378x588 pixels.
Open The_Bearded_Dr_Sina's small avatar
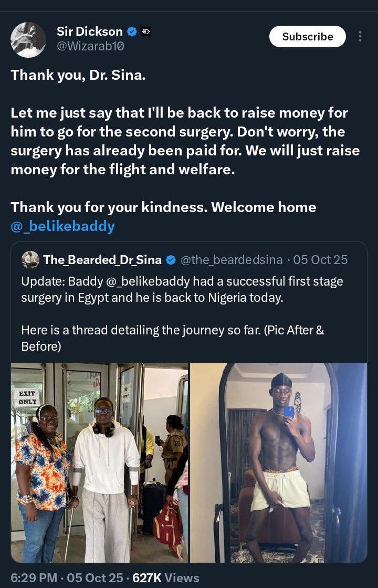(x=30, y=260)
